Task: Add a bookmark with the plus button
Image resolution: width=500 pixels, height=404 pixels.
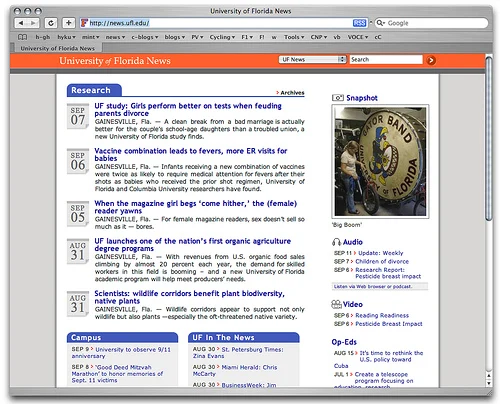Action: point(68,23)
